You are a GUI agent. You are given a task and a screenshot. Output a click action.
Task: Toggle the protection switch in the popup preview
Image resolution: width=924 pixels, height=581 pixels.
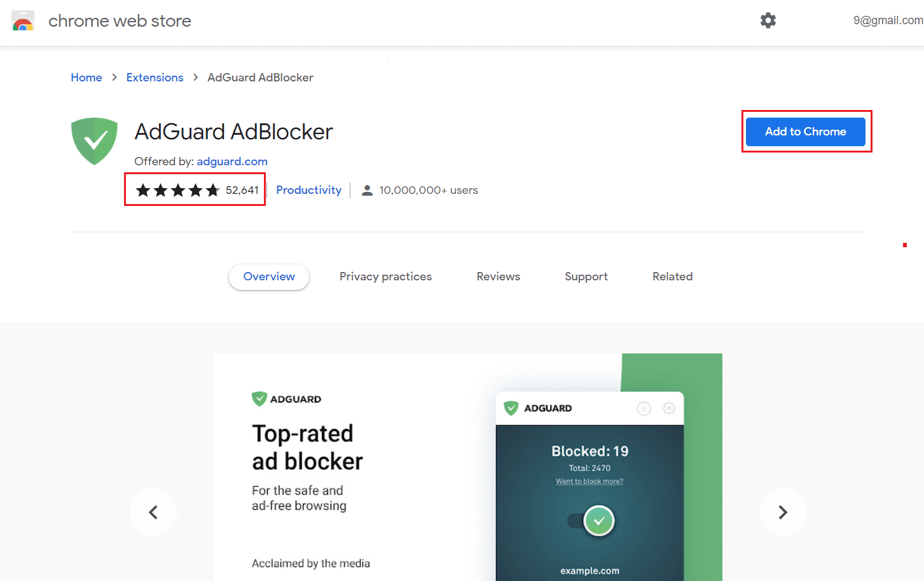coord(591,521)
